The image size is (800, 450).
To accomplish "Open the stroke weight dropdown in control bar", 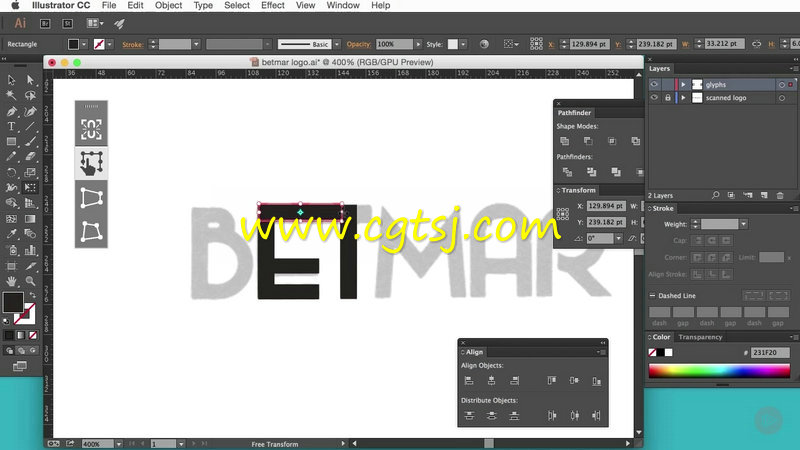I will (x=196, y=44).
